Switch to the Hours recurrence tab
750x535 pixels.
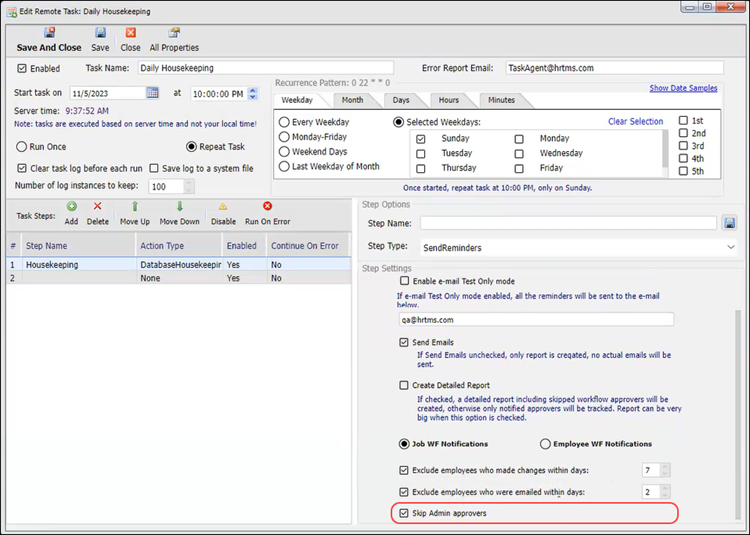coord(448,100)
